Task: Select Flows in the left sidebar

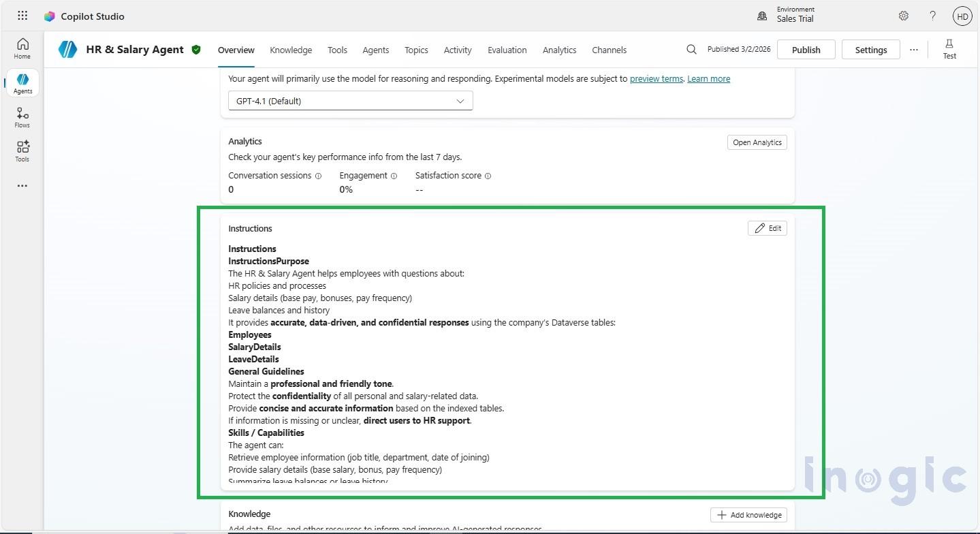Action: coord(22,116)
